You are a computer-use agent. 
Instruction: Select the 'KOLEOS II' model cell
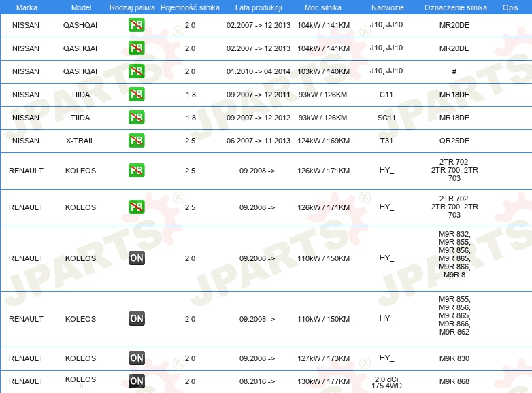pyautogui.click(x=80, y=382)
